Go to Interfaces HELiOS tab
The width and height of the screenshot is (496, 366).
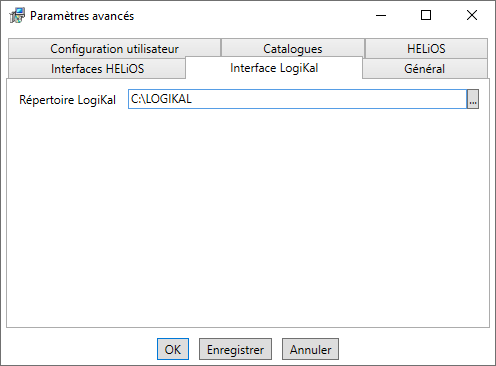97,69
